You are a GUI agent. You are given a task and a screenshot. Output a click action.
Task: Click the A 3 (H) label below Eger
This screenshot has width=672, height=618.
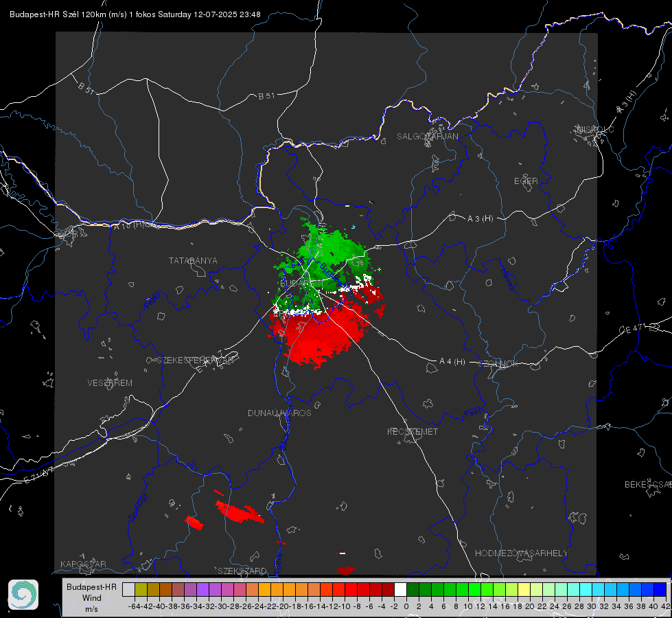tap(480, 218)
